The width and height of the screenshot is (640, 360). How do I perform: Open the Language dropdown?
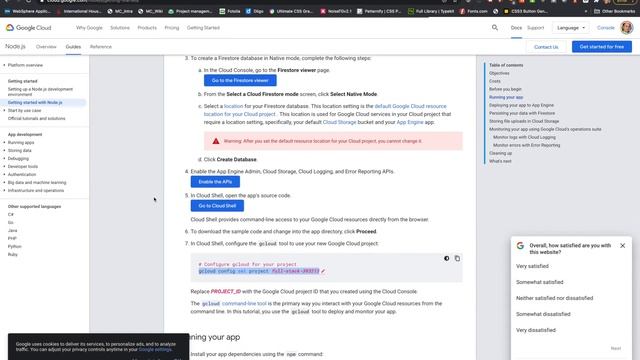[x=571, y=28]
